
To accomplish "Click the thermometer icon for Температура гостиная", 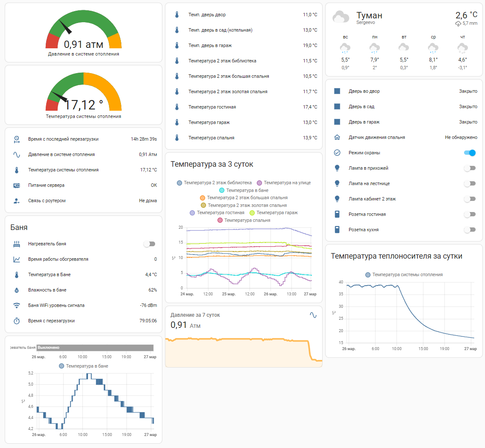I will (x=177, y=107).
